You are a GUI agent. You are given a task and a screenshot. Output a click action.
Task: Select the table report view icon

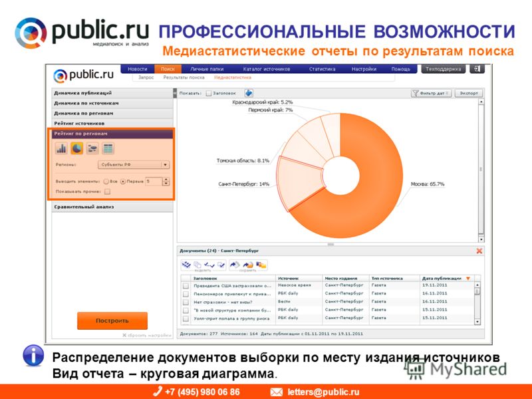click(108, 148)
